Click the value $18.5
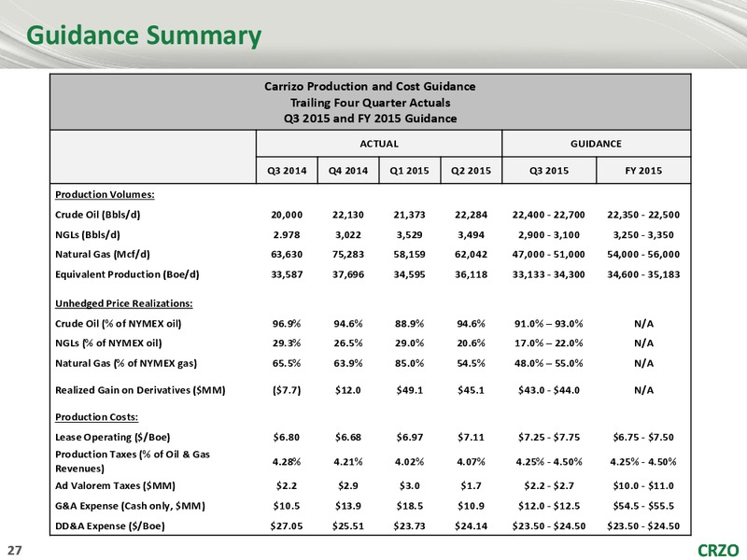747x560 pixels. (x=409, y=506)
